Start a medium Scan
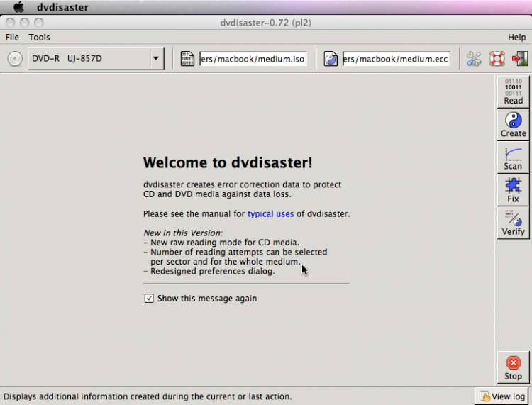 click(513, 157)
